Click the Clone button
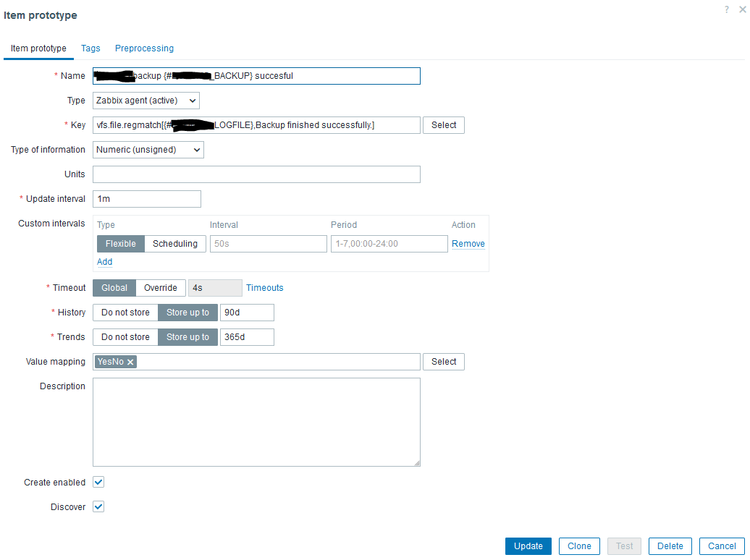The image size is (750, 560). click(579, 546)
